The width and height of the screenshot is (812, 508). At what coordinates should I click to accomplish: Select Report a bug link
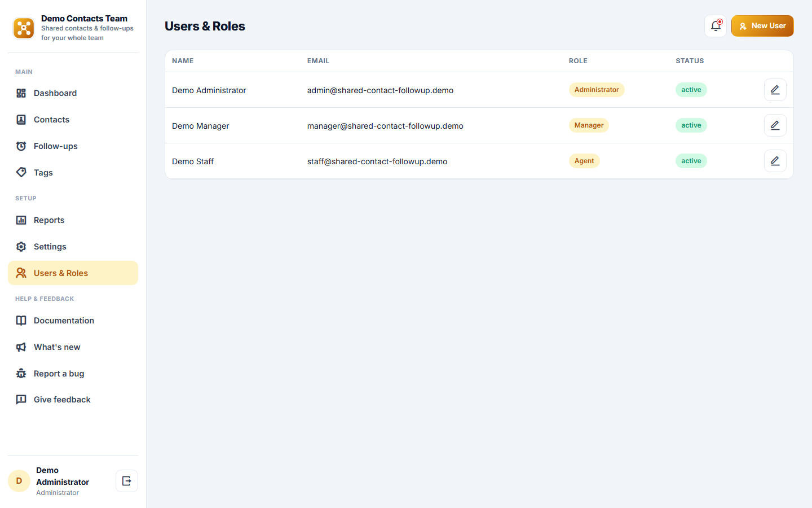coord(73,374)
